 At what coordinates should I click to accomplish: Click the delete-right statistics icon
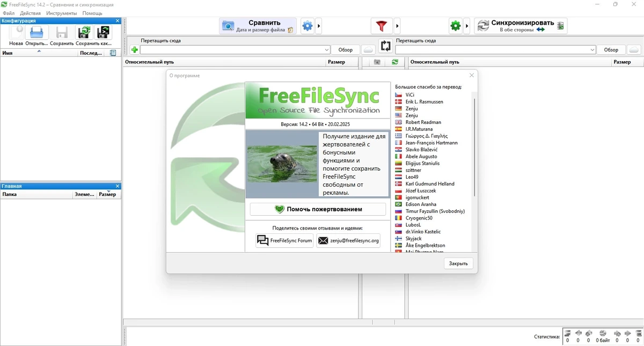(638, 333)
